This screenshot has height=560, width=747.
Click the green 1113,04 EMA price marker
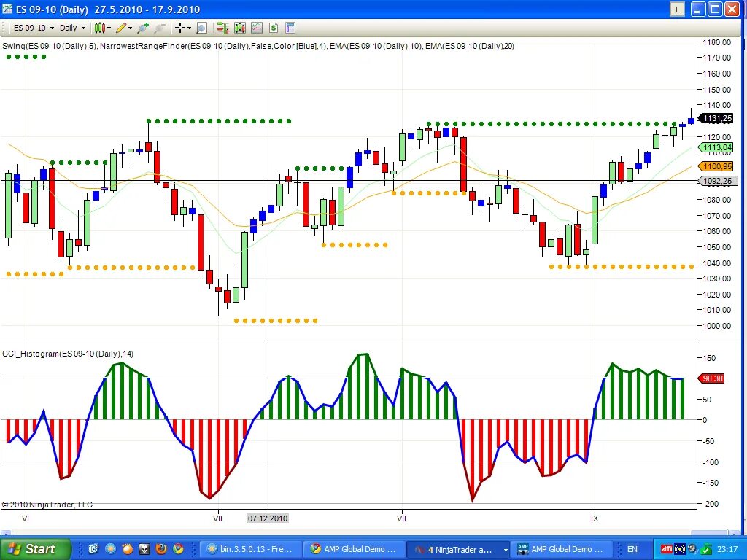click(716, 147)
